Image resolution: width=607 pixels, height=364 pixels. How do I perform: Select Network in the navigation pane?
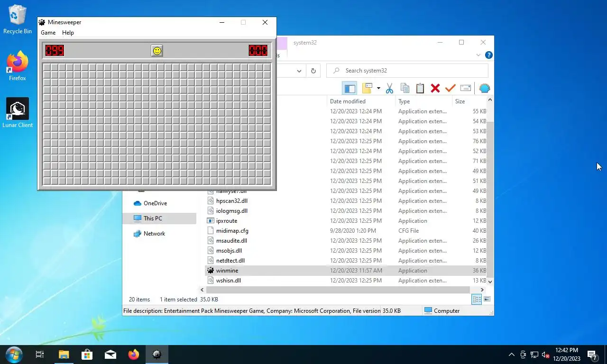(x=149, y=234)
